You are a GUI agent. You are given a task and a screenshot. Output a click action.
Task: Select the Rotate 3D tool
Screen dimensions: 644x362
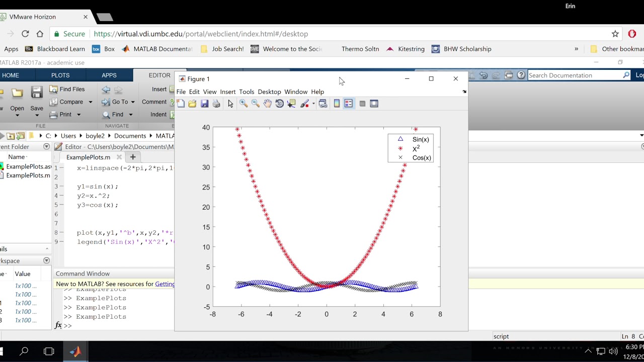point(280,104)
